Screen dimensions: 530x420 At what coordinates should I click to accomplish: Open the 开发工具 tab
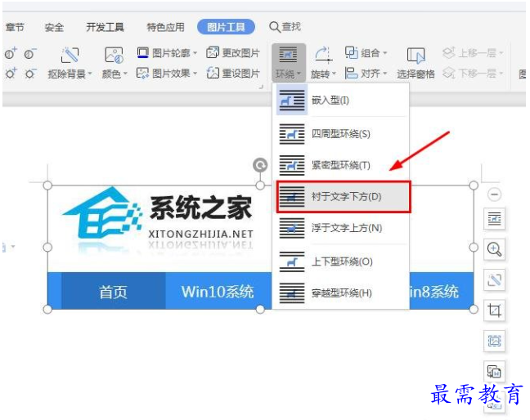[x=105, y=27]
